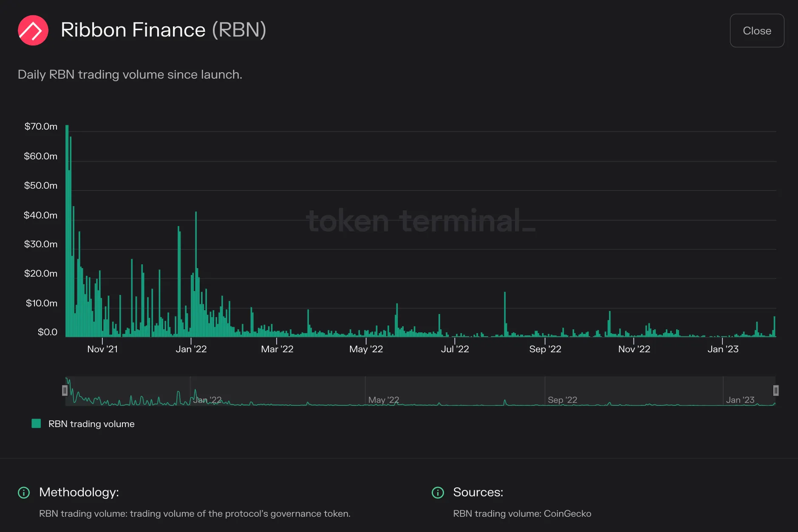Click the May '22 x-axis label on main chart
The width and height of the screenshot is (798, 532).
click(x=366, y=349)
